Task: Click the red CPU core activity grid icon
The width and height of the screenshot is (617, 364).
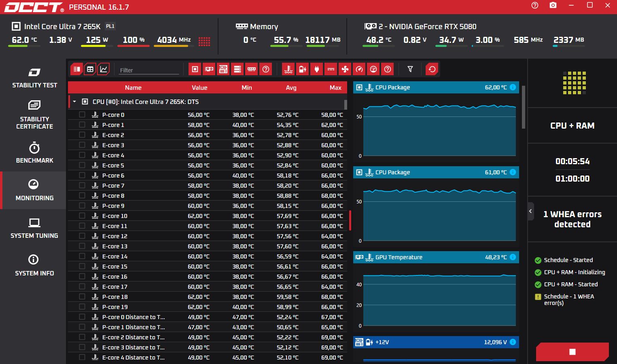Action: pos(204,41)
